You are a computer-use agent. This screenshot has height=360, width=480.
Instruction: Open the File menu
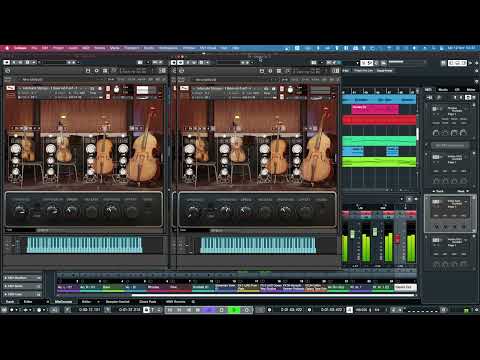pyautogui.click(x=34, y=48)
